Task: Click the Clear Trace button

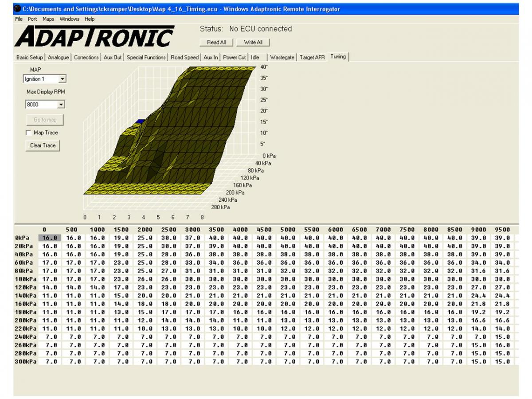Action: (43, 145)
